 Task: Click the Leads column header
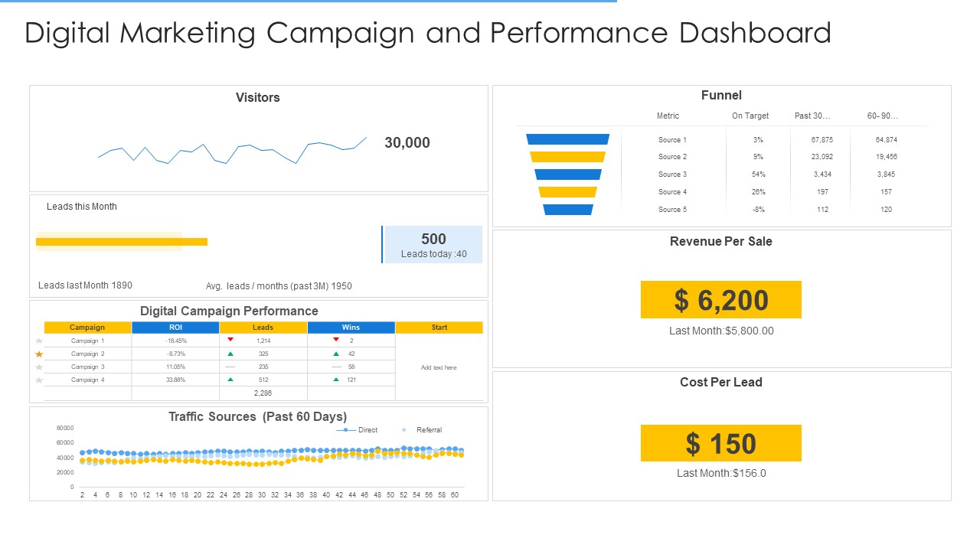point(263,328)
